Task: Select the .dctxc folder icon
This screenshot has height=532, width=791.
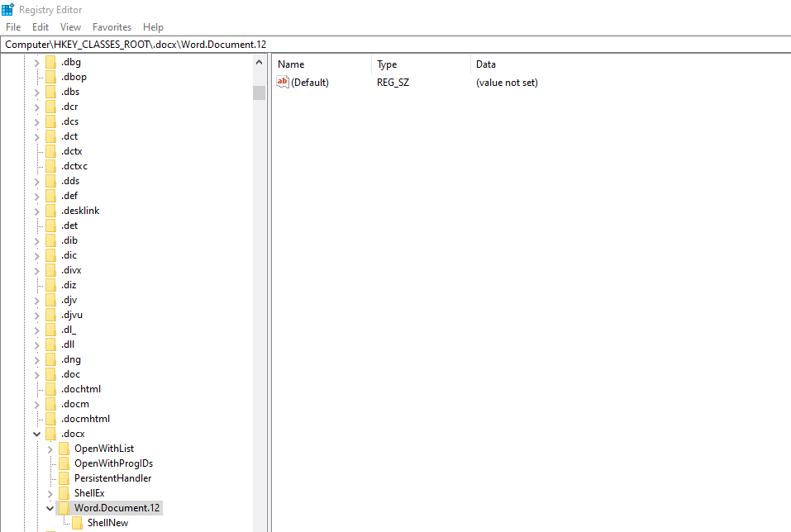Action: (x=50, y=166)
